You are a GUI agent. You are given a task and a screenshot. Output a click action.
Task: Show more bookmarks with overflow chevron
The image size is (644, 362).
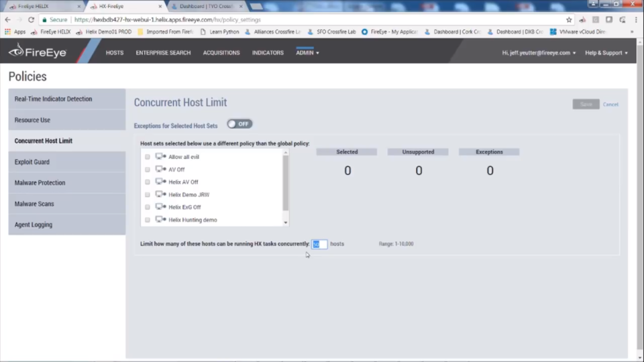coord(632,32)
